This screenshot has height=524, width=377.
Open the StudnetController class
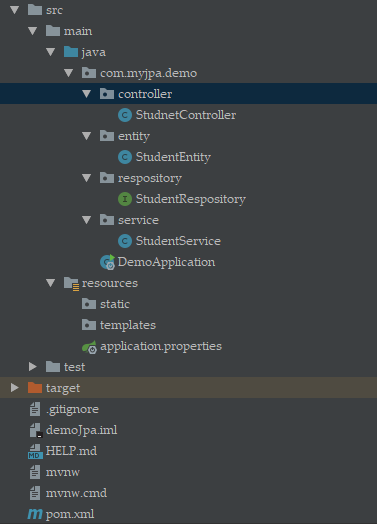[x=186, y=115]
